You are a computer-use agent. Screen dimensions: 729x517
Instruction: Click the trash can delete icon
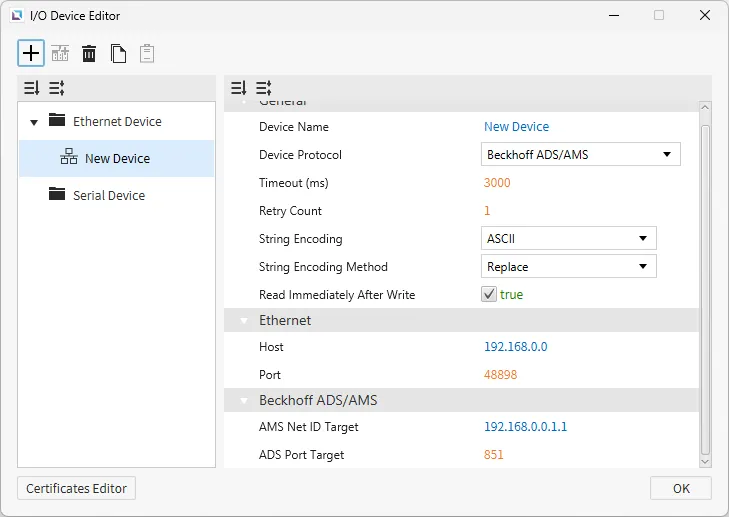pyautogui.click(x=89, y=54)
